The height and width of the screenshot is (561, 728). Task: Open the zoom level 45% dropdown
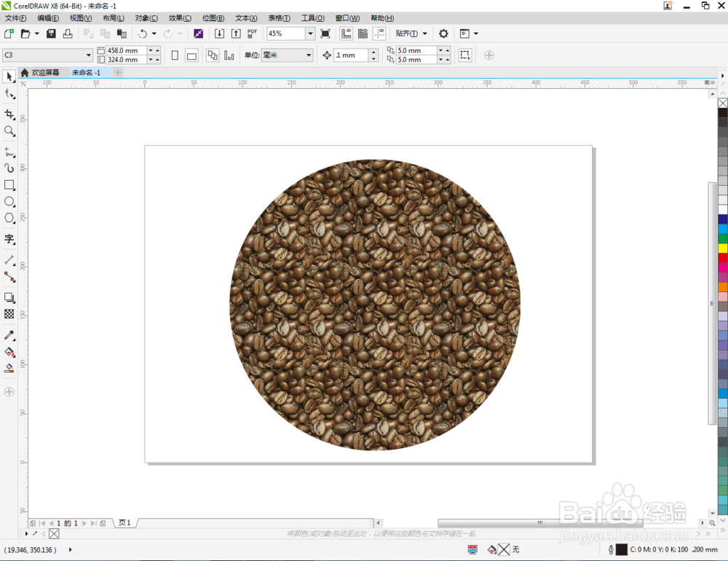(310, 34)
